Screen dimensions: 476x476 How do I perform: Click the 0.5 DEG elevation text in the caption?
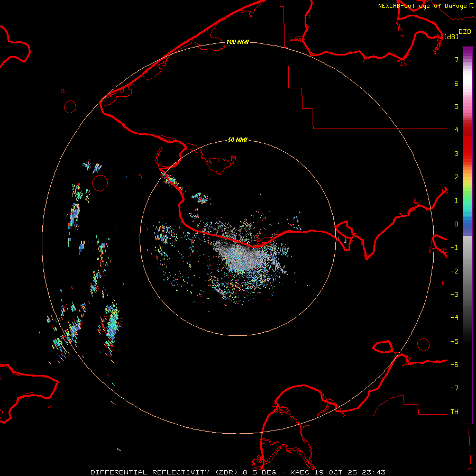[260, 472]
